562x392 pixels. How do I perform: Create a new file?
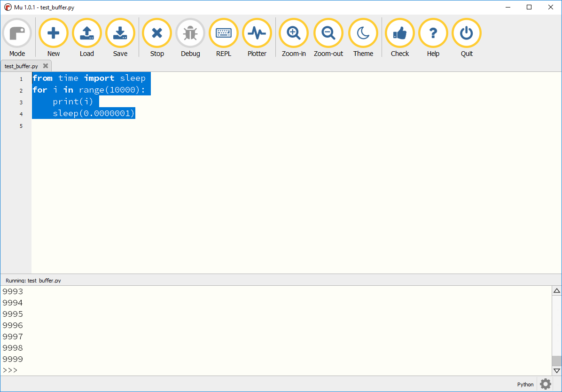(x=53, y=33)
